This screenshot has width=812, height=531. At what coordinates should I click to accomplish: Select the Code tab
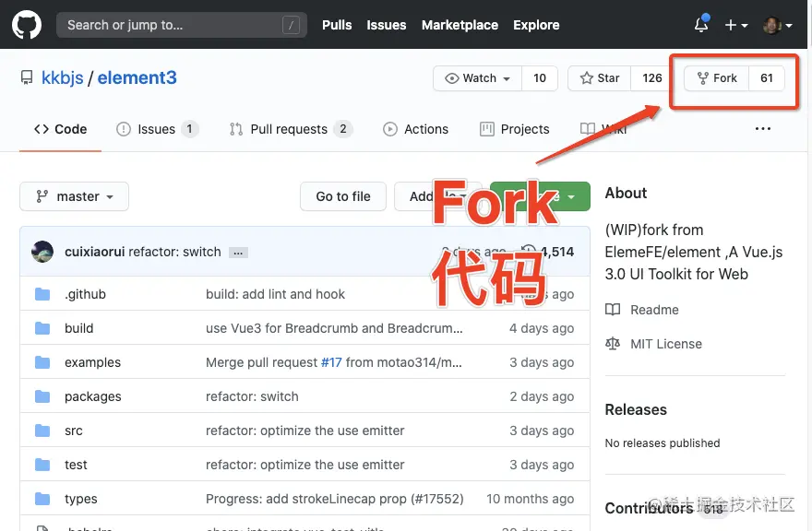(x=60, y=129)
